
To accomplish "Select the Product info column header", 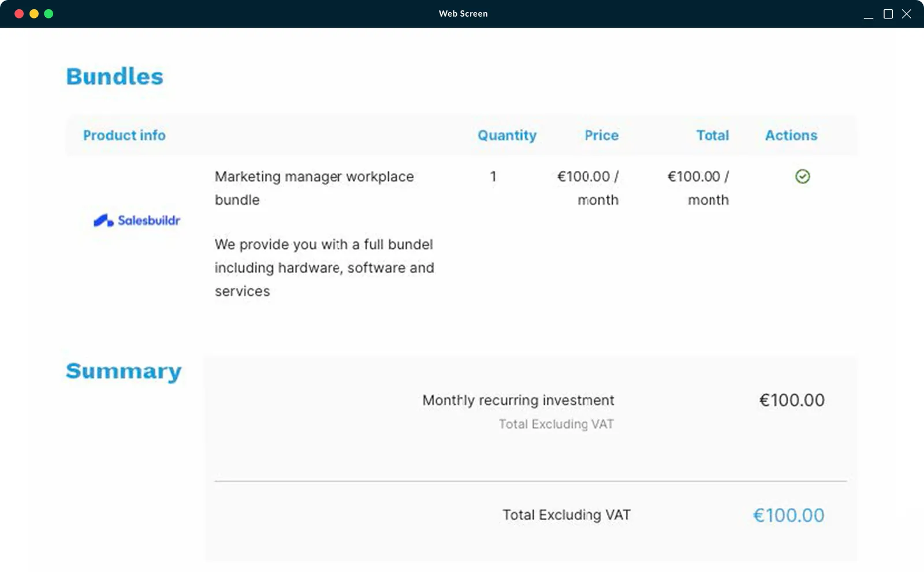I will click(124, 135).
